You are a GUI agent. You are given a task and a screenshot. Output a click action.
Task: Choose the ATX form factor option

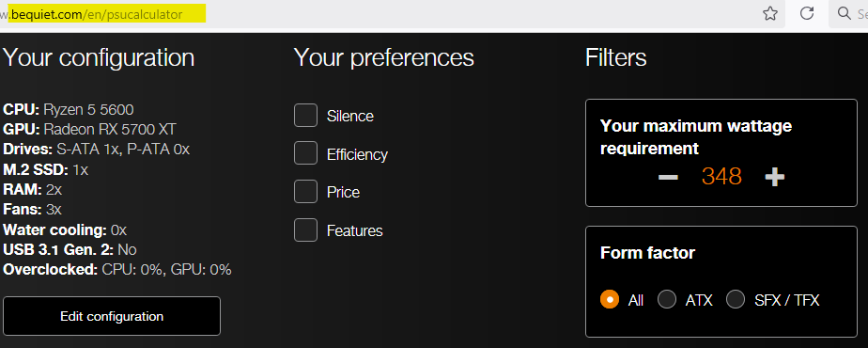coord(667,300)
